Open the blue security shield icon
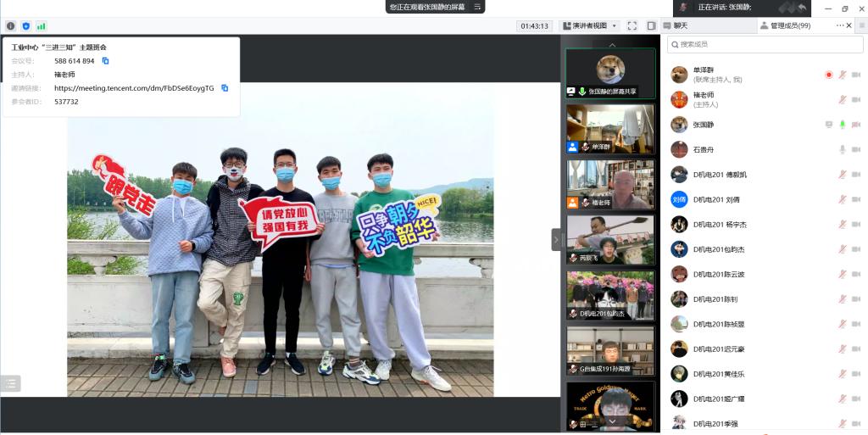Viewport: 868px width, 435px height. tap(25, 26)
